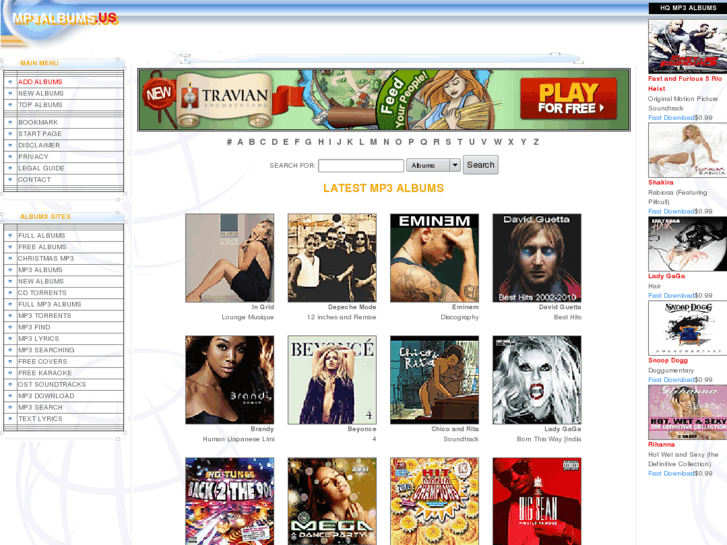This screenshot has width=727, height=545.
Task: Filter albums by letter A
Action: (240, 142)
